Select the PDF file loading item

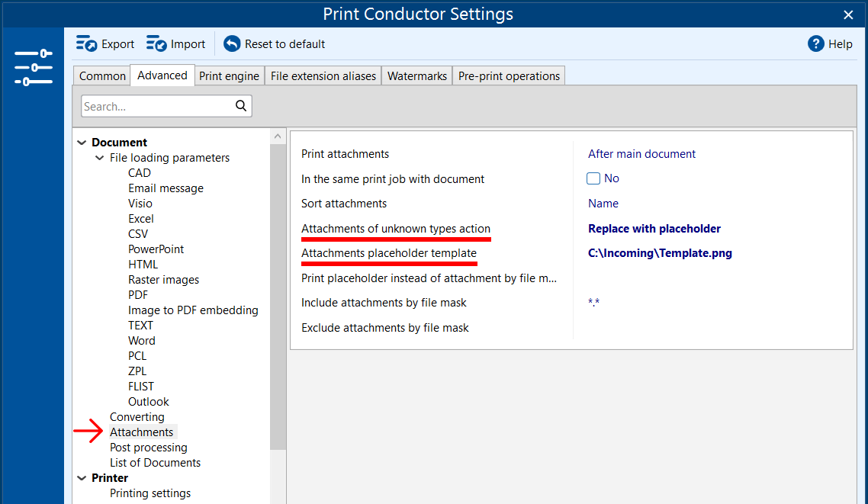pos(138,295)
